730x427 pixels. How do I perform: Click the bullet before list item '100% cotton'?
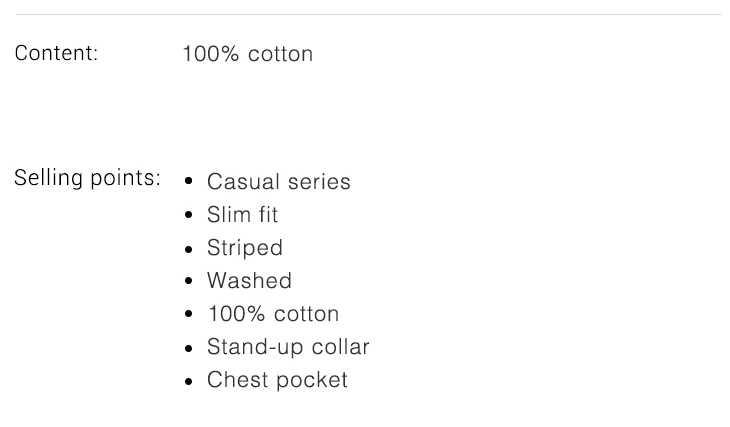(188, 314)
